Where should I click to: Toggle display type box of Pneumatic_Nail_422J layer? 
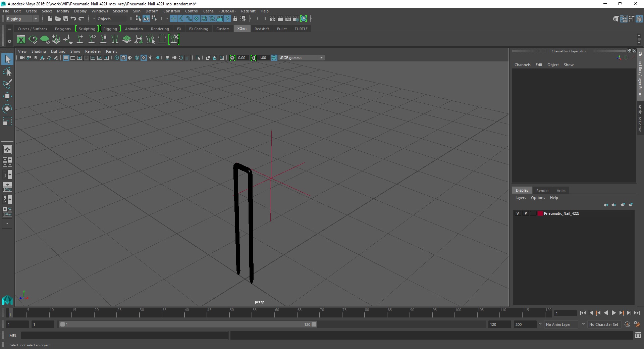tap(533, 213)
